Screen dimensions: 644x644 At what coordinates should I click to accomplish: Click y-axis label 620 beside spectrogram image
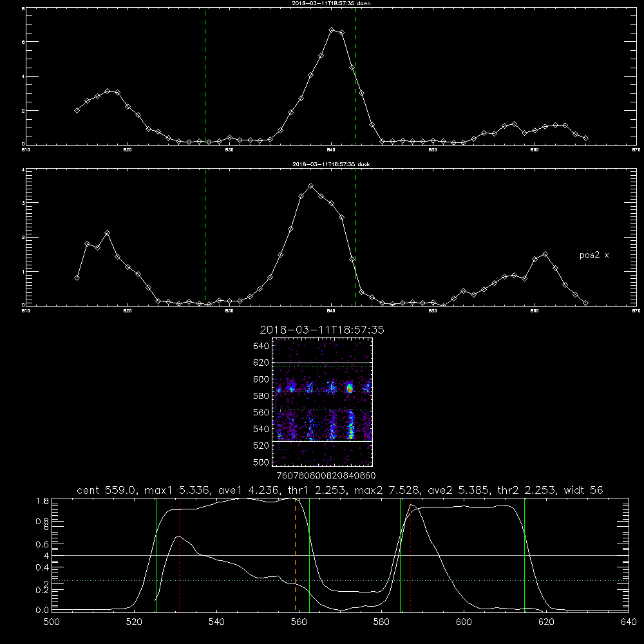[261, 363]
